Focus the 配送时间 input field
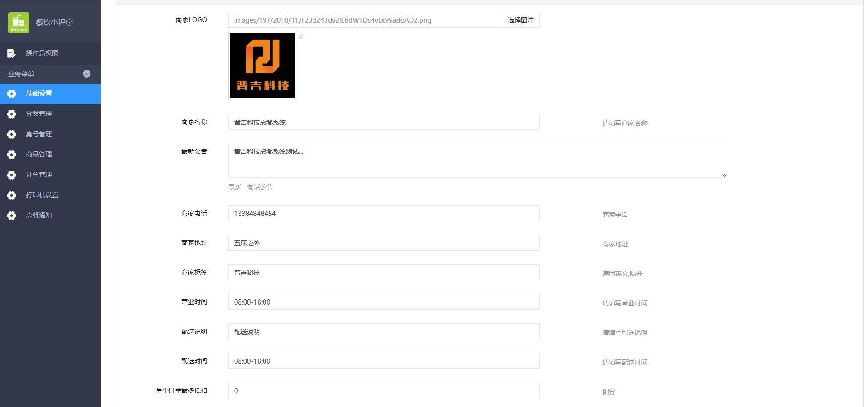Screen dimensions: 868x407 pyautogui.click(x=384, y=361)
